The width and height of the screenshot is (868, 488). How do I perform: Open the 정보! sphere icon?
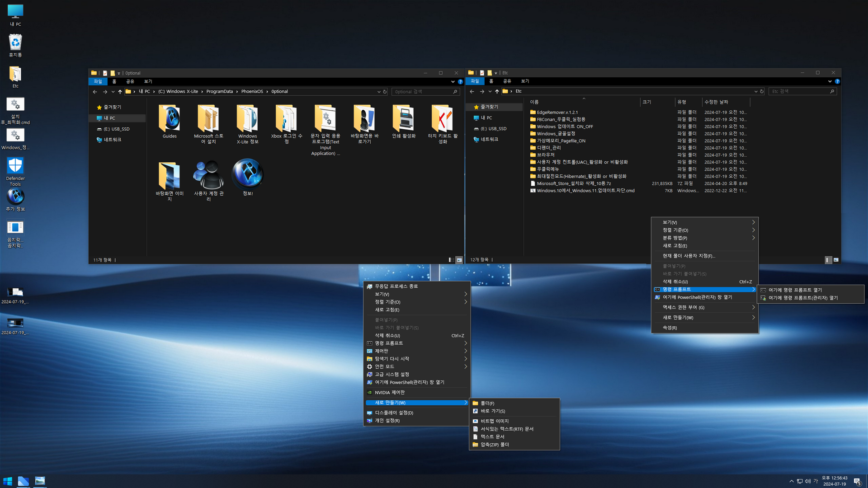pos(248,174)
